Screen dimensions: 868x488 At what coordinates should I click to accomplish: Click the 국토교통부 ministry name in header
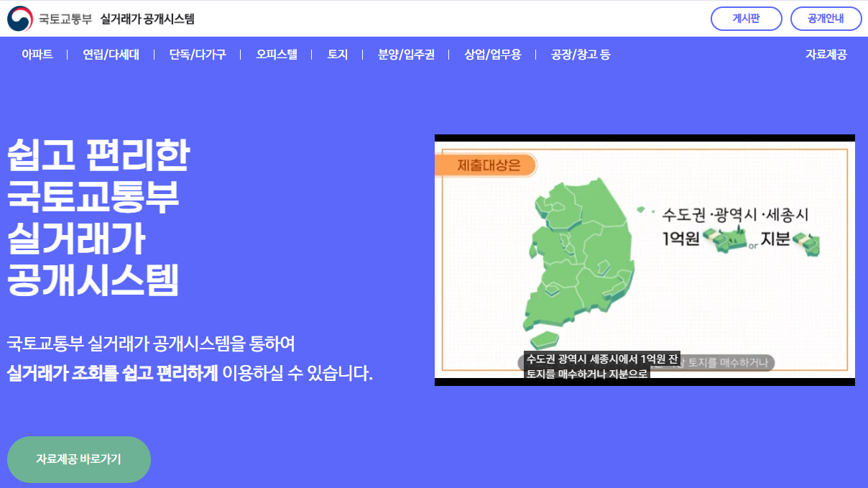pyautogui.click(x=65, y=19)
